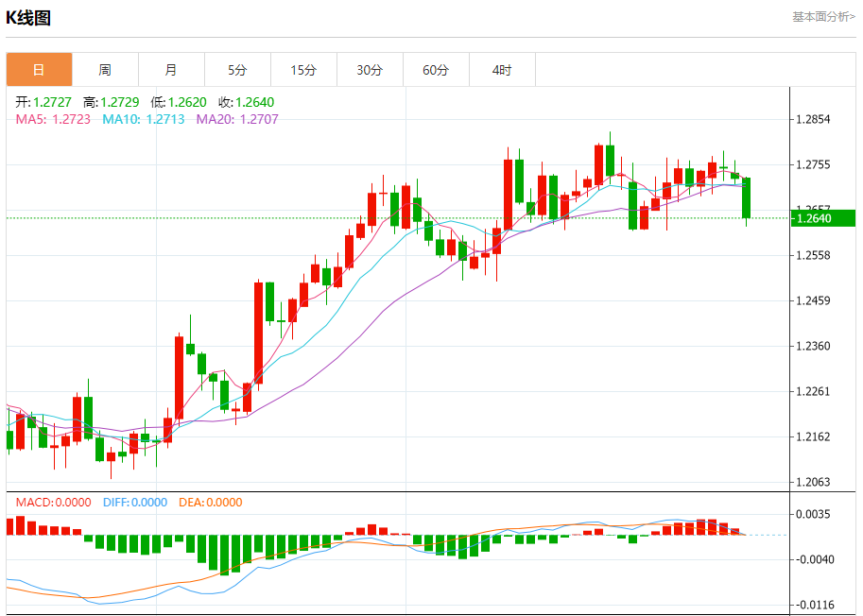
Task: Click the MA10 indicator label
Action: 145,119
